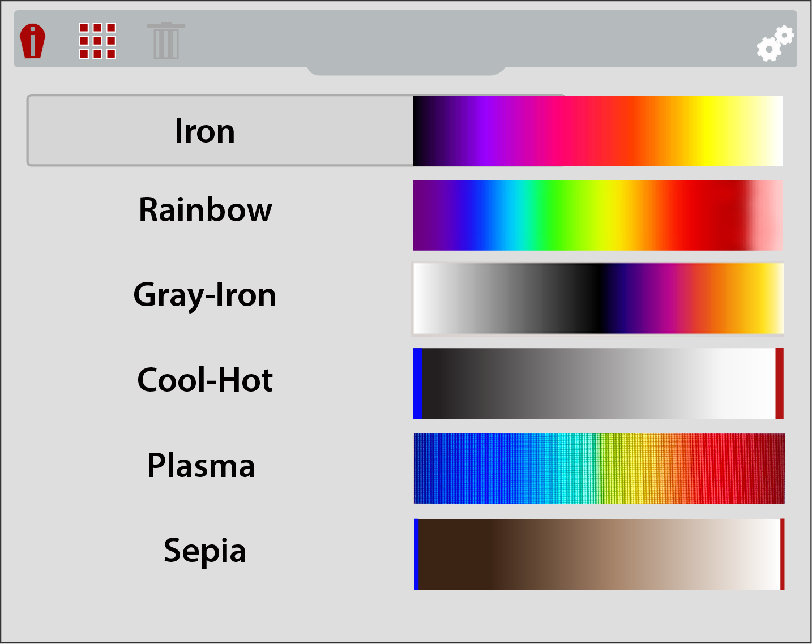The height and width of the screenshot is (644, 812).
Task: Activate the Sepia palette
Action: [x=204, y=551]
